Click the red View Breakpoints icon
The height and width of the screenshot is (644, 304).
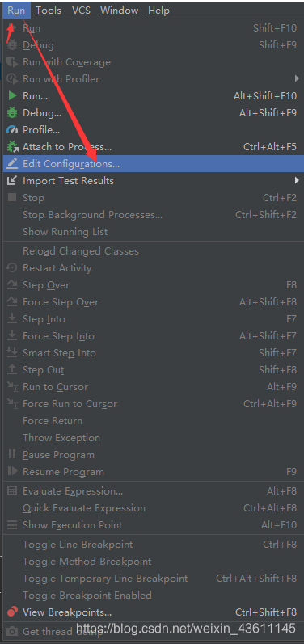tap(12, 612)
